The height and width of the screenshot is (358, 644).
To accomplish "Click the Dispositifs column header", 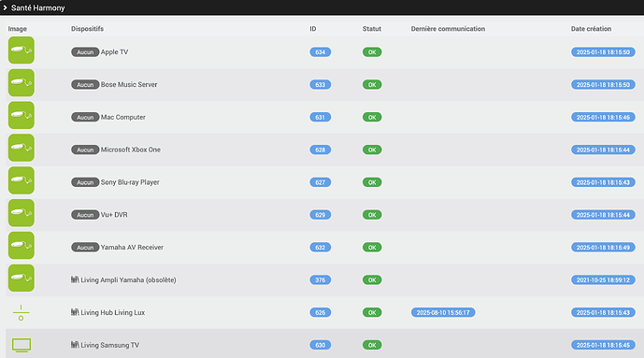I will [87, 29].
